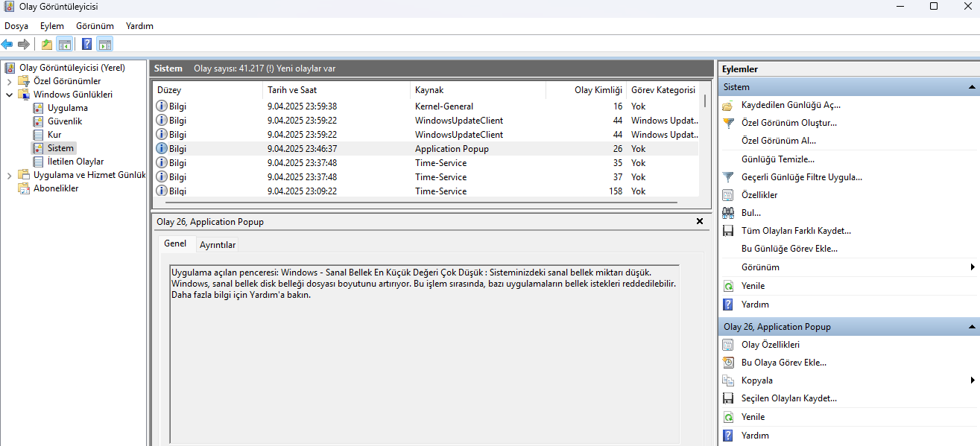Click the Özel Görünüm Oluştur funnel icon

729,123
